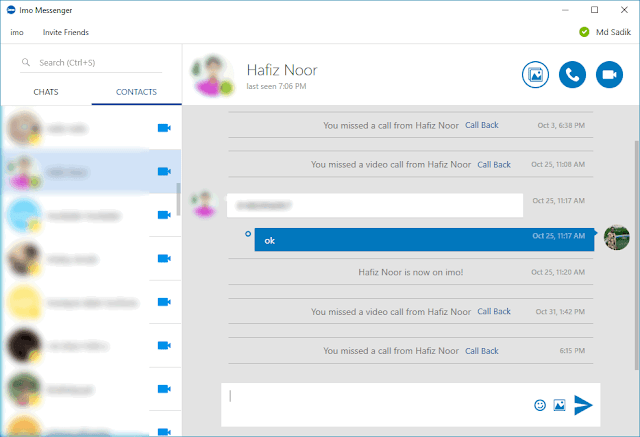Click the Hafiz Noor name heading
The image size is (640, 437).
tap(282, 70)
